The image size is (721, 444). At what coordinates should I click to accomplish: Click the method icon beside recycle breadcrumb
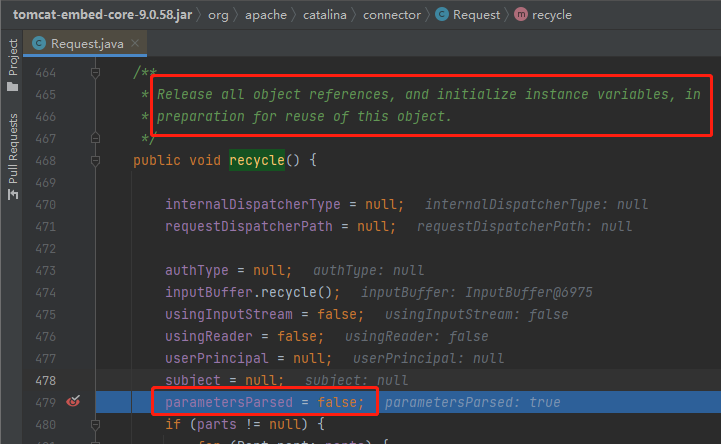(521, 15)
